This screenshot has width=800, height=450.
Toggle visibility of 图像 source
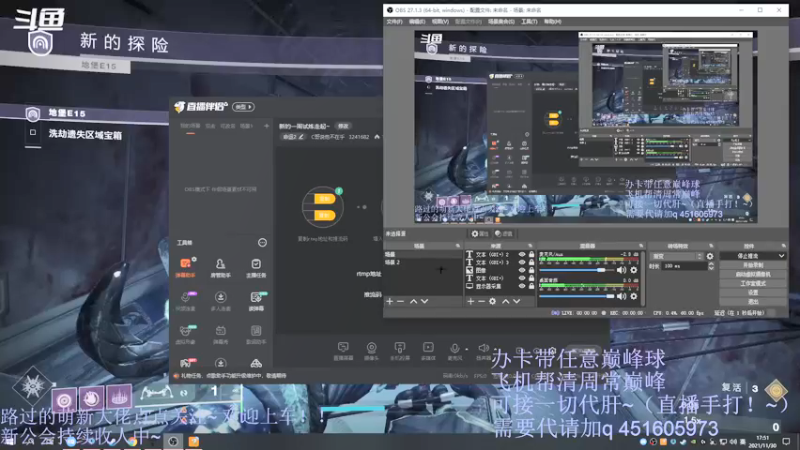[521, 270]
